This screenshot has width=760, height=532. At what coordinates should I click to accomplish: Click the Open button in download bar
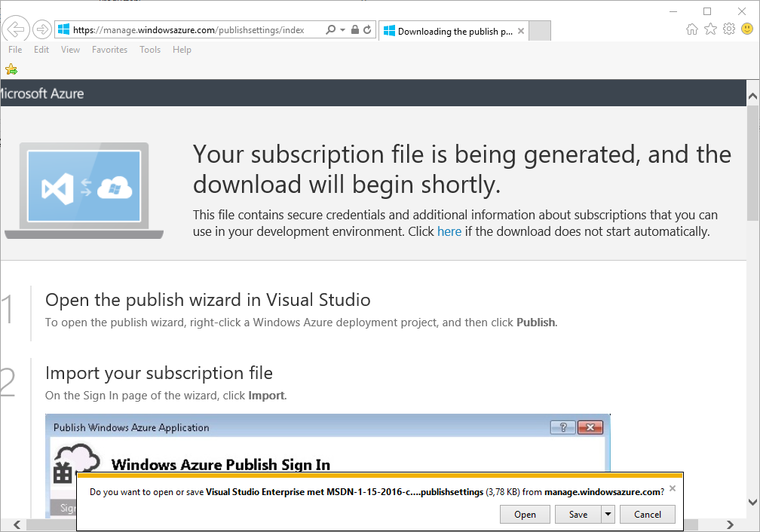pos(525,515)
